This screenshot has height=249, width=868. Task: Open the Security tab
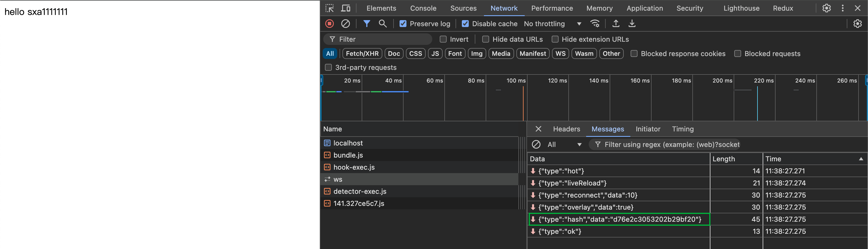coord(690,8)
